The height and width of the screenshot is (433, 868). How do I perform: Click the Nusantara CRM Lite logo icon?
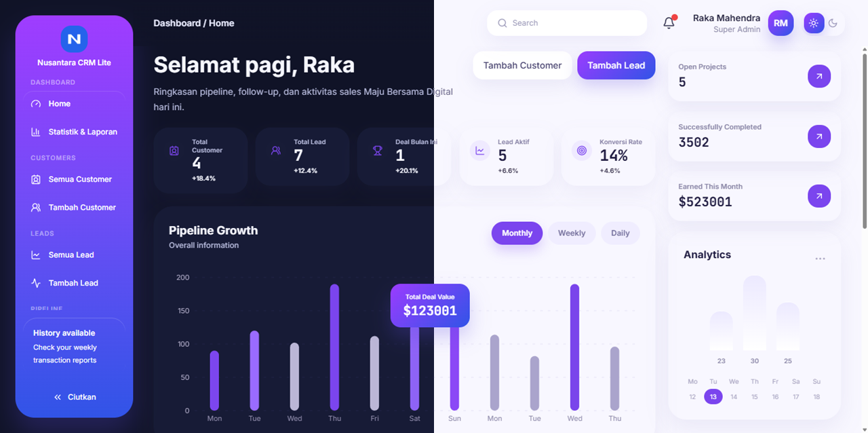[74, 39]
